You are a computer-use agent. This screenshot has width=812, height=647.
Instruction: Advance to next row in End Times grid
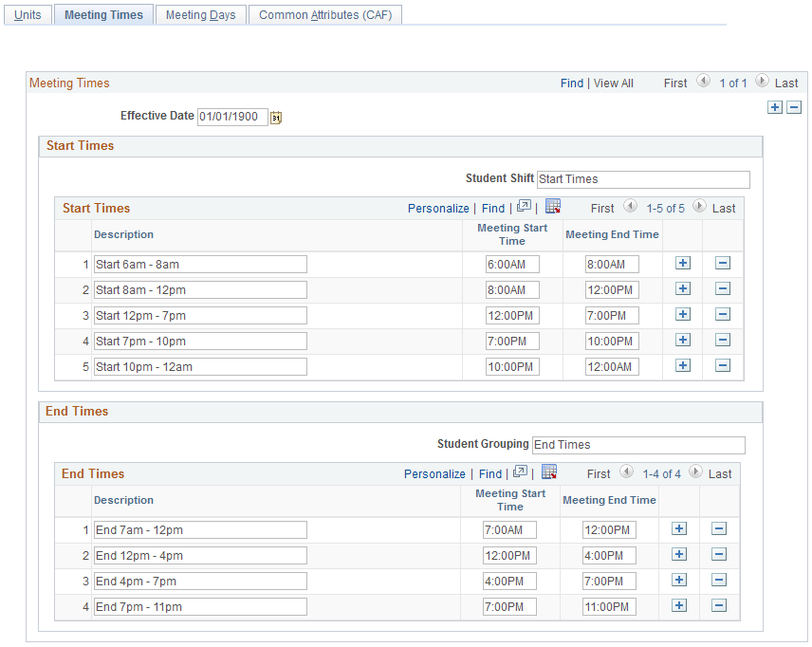696,473
